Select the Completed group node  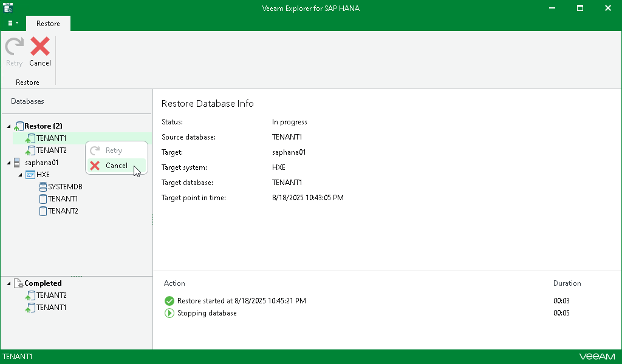[43, 283]
